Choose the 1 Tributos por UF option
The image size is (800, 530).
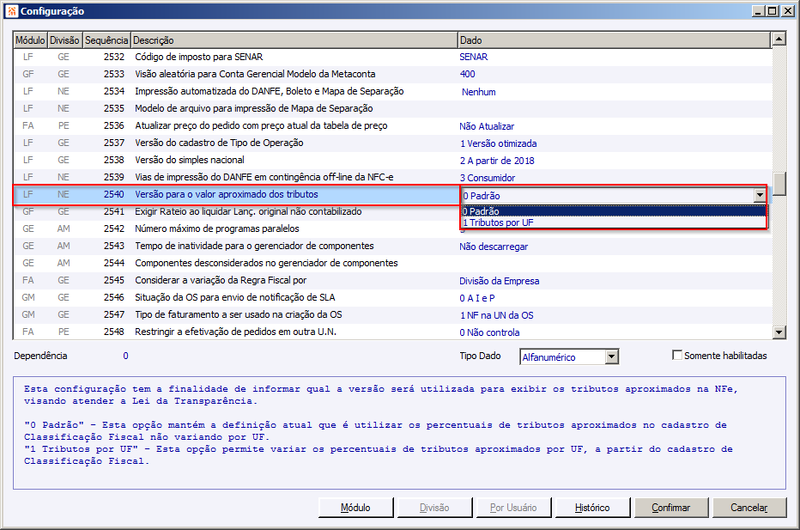(613, 222)
